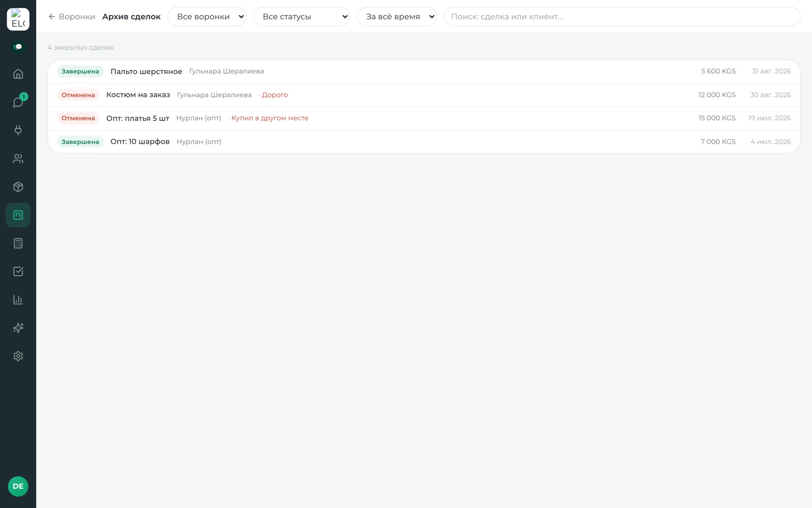This screenshot has height=508, width=812.
Task: Click the amount 5 600 KGS
Action: 718,71
